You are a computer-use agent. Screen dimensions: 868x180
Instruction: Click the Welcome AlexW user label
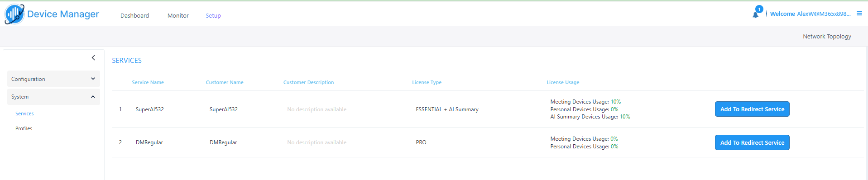[810, 14]
